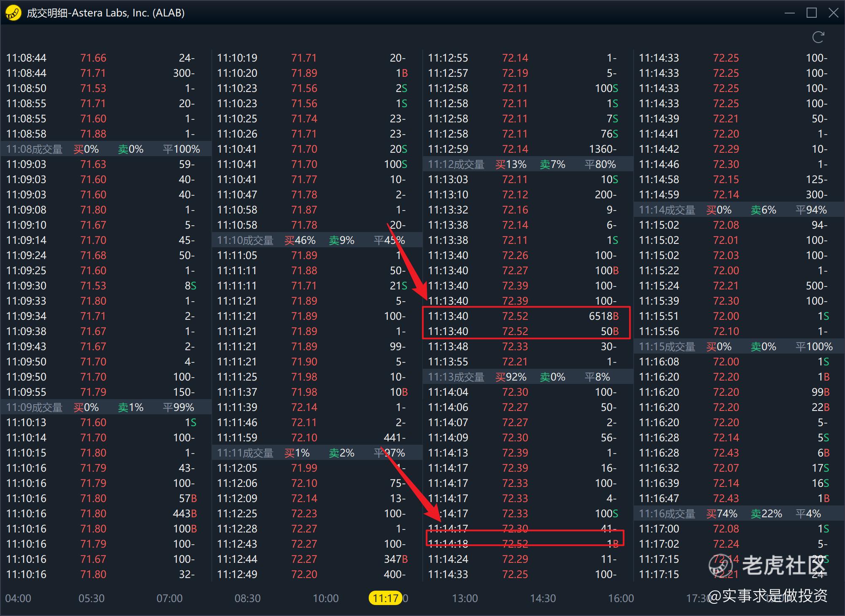This screenshot has width=845, height=616.
Task: Select the 11:09:30 trade of 8S
Action: click(106, 286)
